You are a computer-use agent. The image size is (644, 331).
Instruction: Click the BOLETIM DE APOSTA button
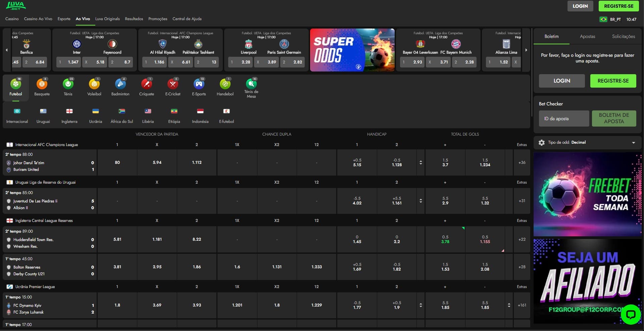[x=614, y=119]
